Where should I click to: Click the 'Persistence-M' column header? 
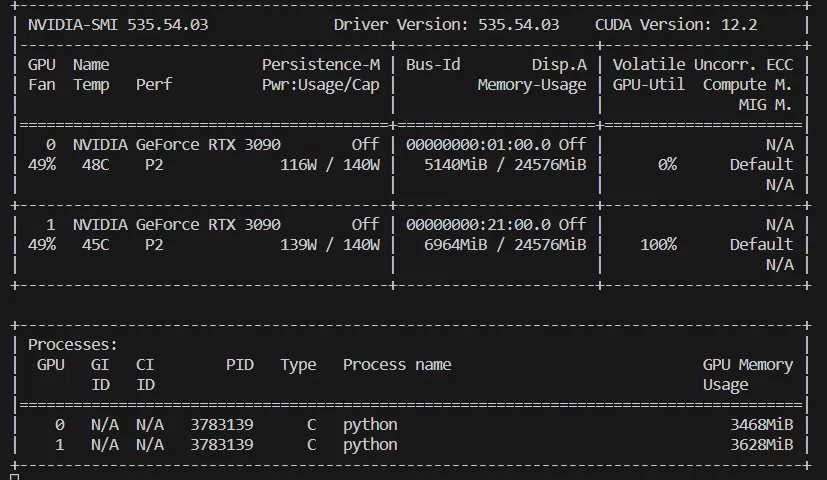(x=321, y=65)
